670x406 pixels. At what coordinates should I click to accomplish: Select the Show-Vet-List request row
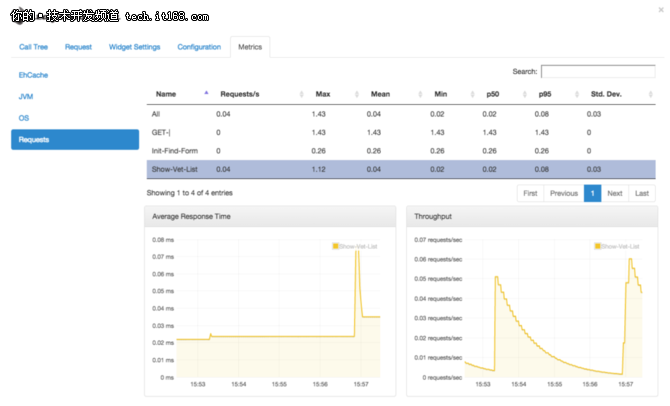click(x=401, y=169)
